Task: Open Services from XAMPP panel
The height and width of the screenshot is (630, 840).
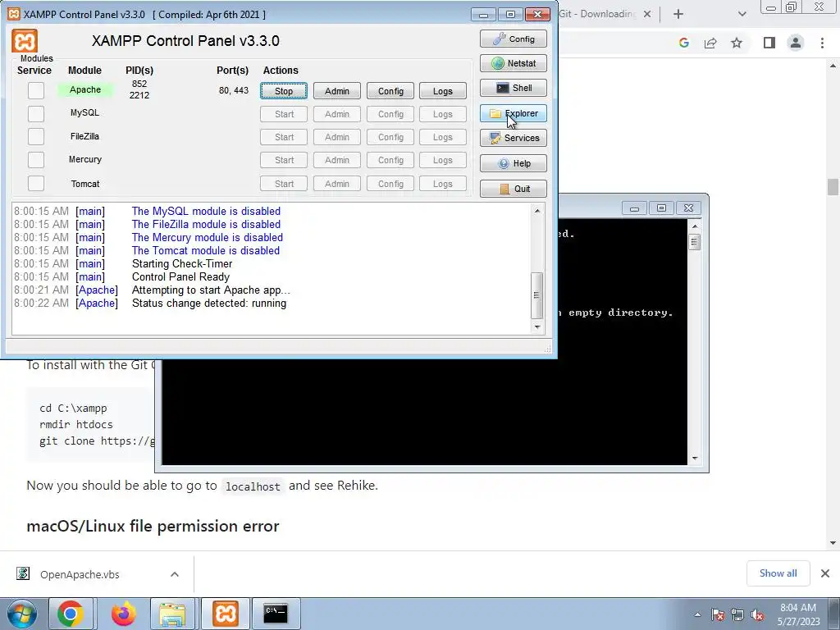Action: coord(514,138)
